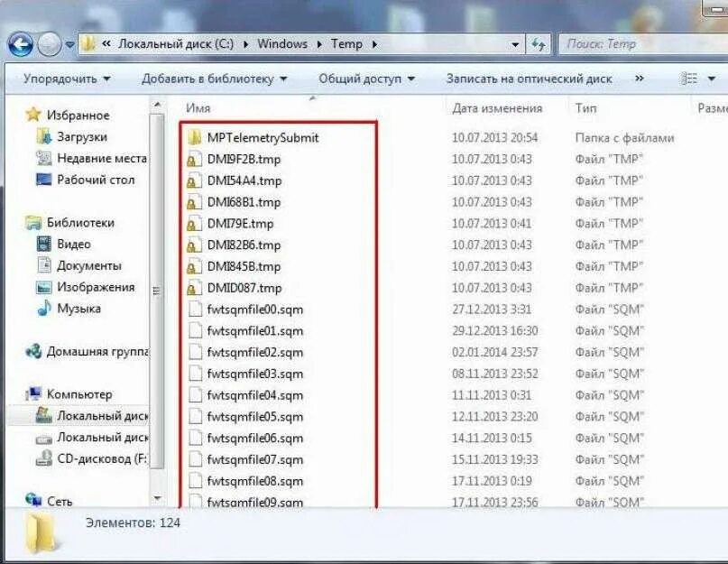Select the fwtsqmfile07.sqm file icon

click(196, 459)
